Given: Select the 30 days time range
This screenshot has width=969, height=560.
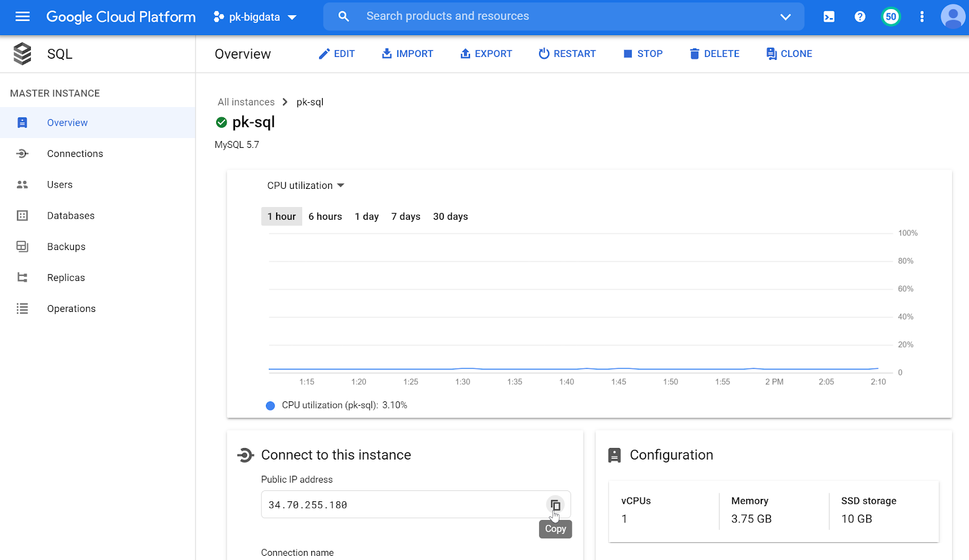Looking at the screenshot, I should [x=451, y=217].
